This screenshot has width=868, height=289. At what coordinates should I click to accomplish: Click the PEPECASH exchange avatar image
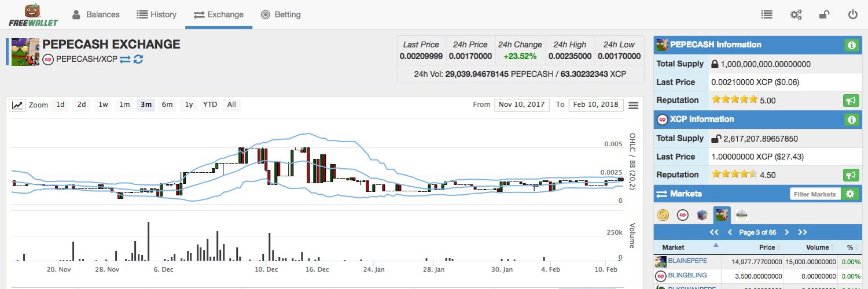click(25, 52)
